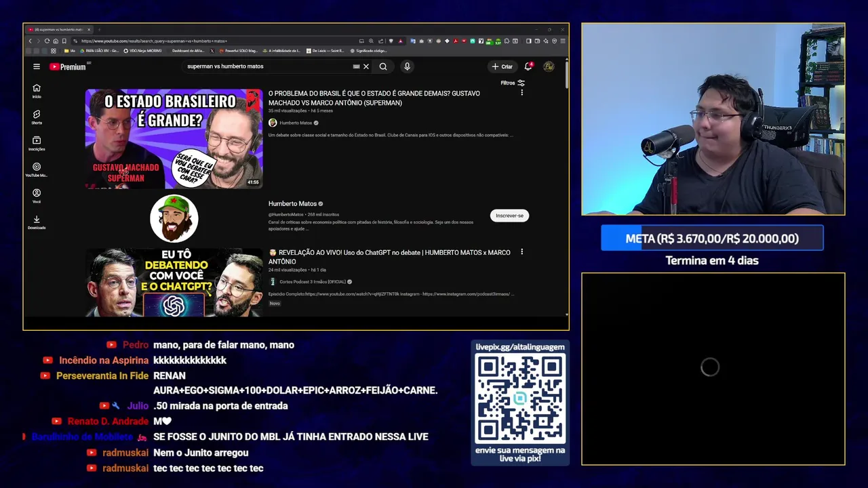Open the VDO.Ninja MIORIM3 bookmark
The height and width of the screenshot is (488, 868).
click(x=142, y=51)
